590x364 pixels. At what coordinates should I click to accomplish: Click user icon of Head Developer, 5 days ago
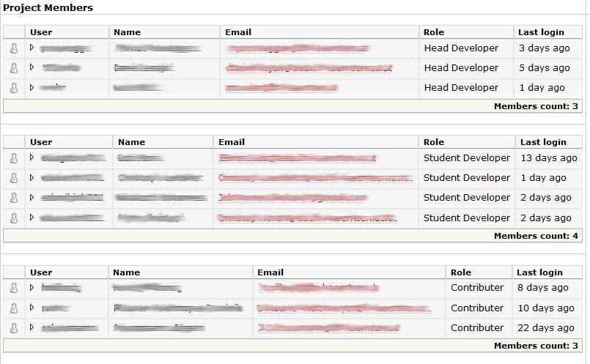(x=14, y=68)
